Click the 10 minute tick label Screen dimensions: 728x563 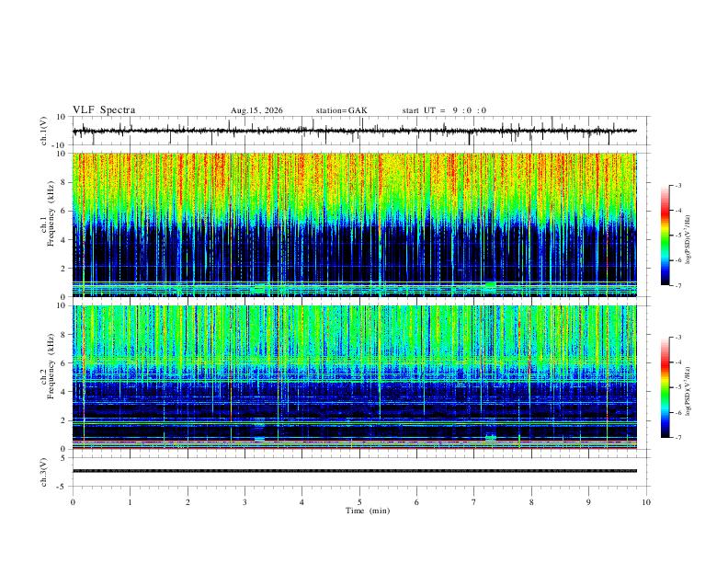[646, 502]
